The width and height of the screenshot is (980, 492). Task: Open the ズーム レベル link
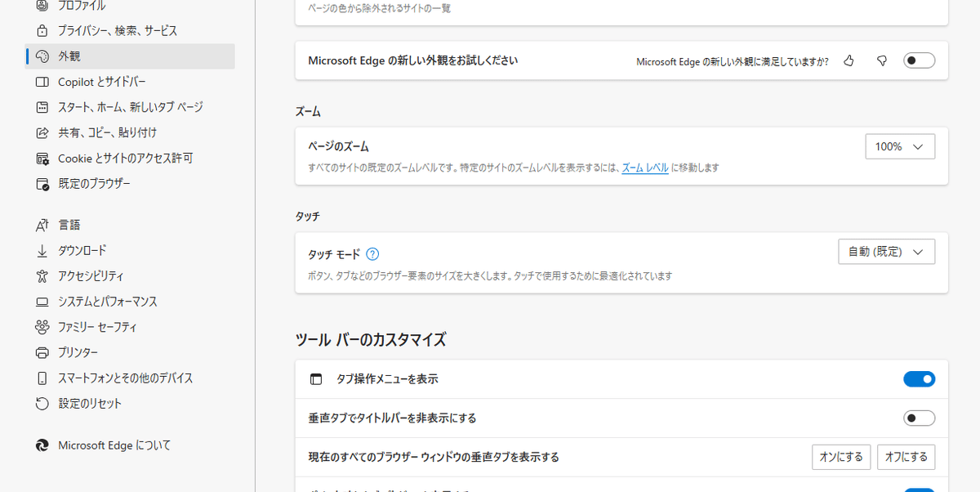(645, 167)
